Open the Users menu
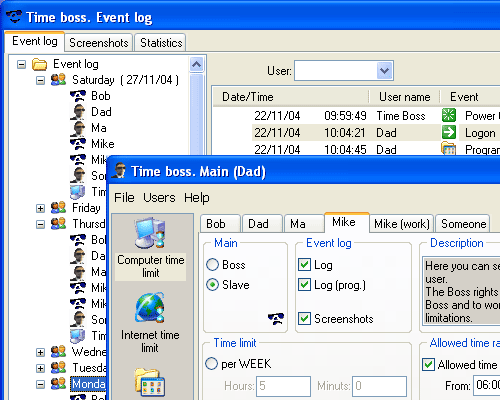Viewport: 500px width, 400px height. click(x=159, y=198)
